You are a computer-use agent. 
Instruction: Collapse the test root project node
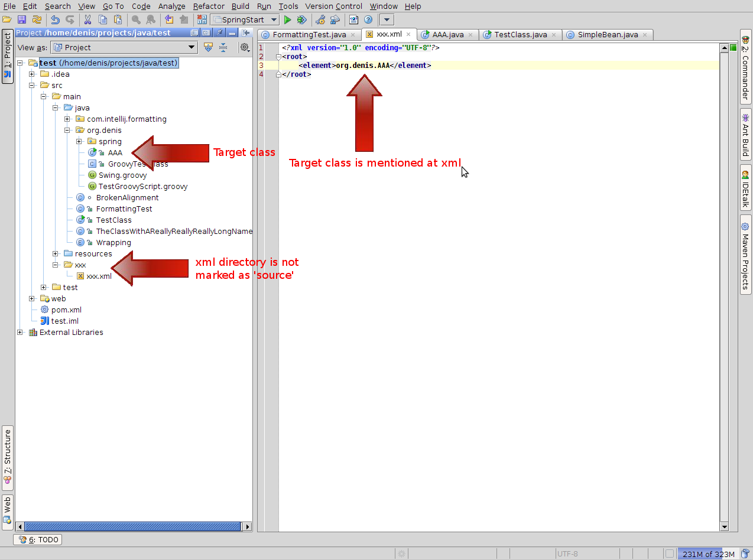(21, 63)
